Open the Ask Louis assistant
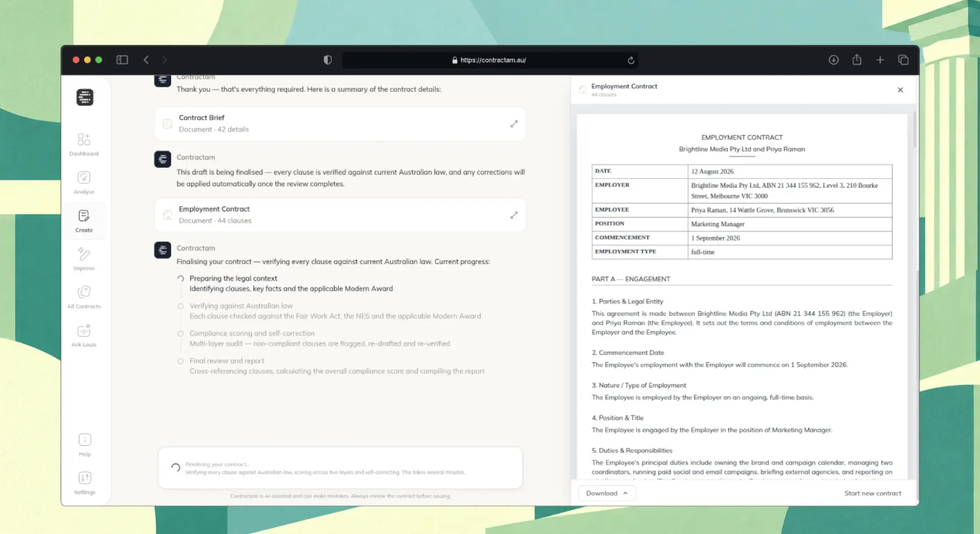Screen dimensions: 980x534 [x=84, y=336]
